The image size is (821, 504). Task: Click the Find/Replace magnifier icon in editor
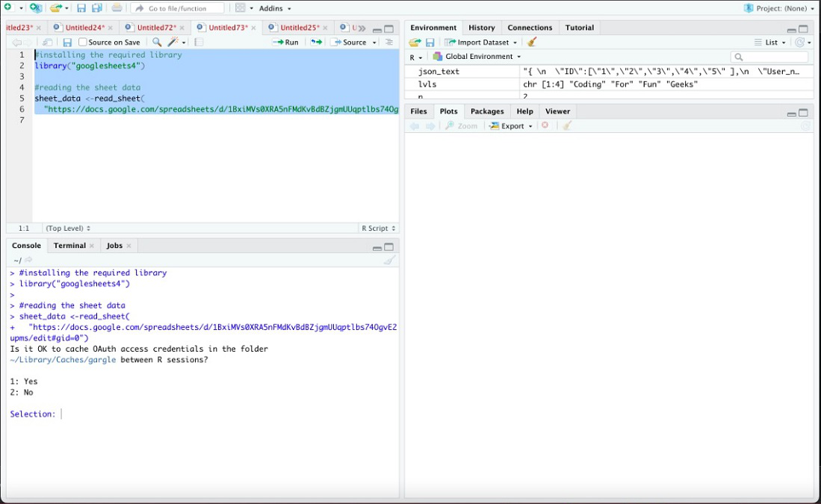(x=157, y=43)
